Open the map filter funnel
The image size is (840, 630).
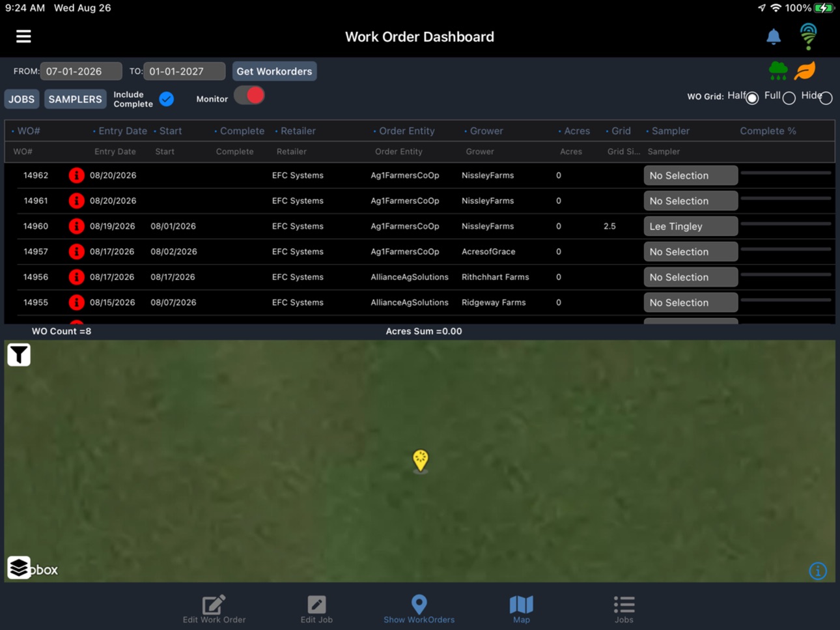pyautogui.click(x=19, y=354)
